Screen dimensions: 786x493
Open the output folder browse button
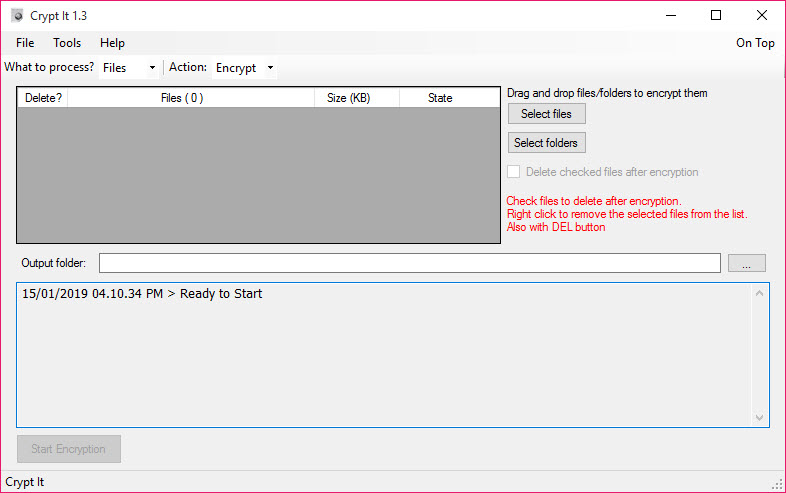tap(746, 263)
